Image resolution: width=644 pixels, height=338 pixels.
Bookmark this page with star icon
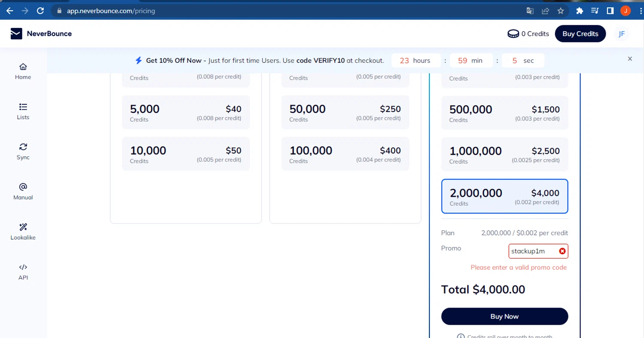coord(560,11)
